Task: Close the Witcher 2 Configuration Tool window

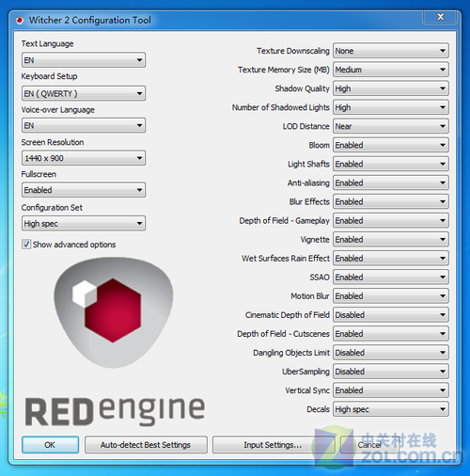Action: tap(440, 17)
